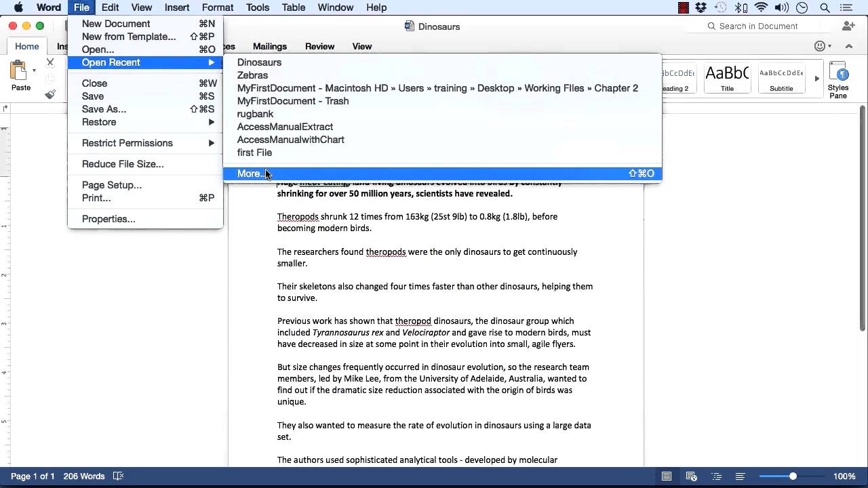Viewport: 868px width, 488px height.
Task: Click the Dropbox menu bar icon
Action: (701, 7)
